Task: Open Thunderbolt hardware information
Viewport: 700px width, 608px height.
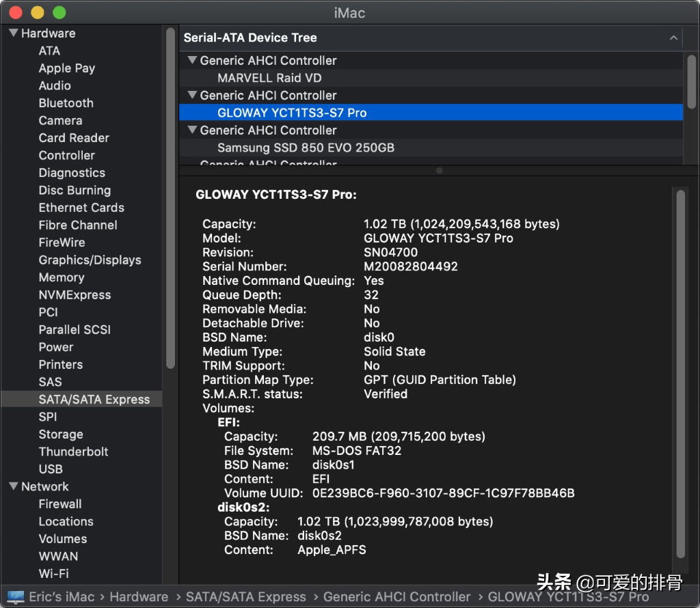Action: 73,452
